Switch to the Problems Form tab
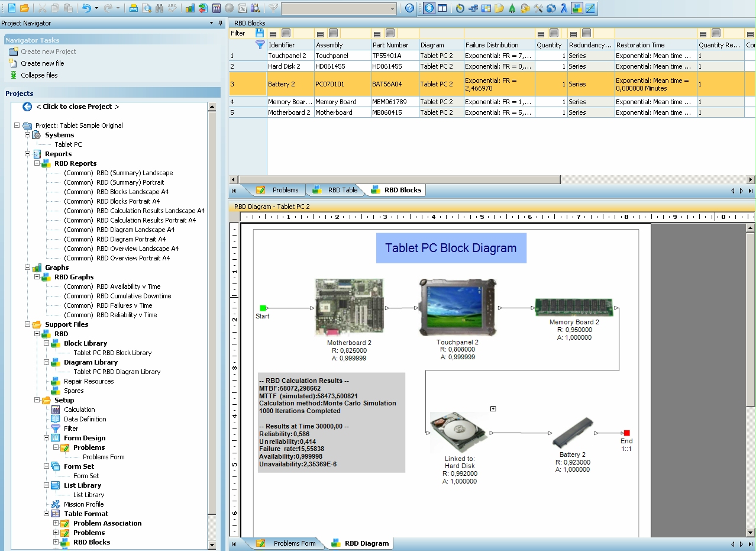 pos(294,543)
